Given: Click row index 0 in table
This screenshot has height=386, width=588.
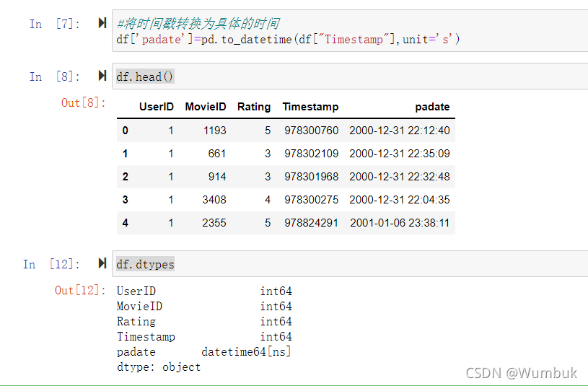Looking at the screenshot, I should pos(126,131).
